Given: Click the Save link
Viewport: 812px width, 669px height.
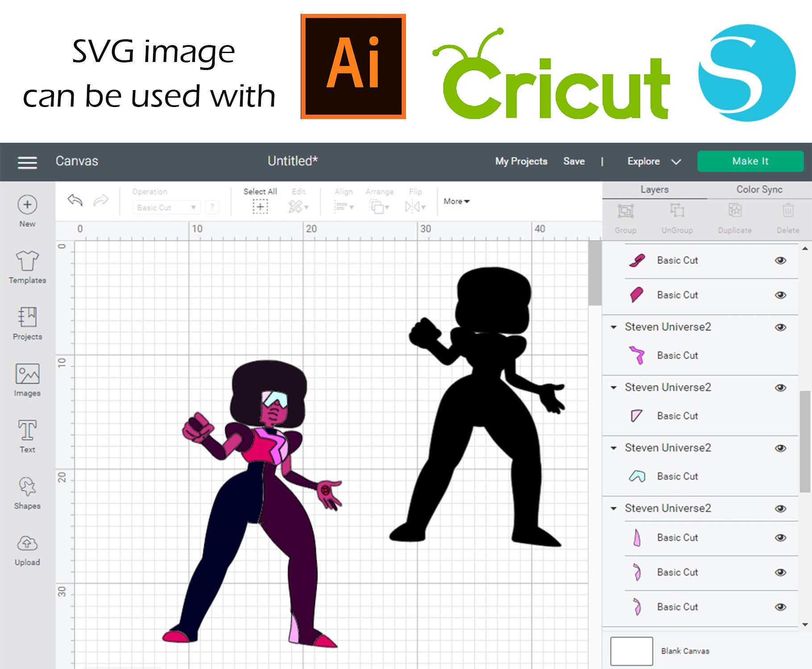Looking at the screenshot, I should click(x=574, y=161).
